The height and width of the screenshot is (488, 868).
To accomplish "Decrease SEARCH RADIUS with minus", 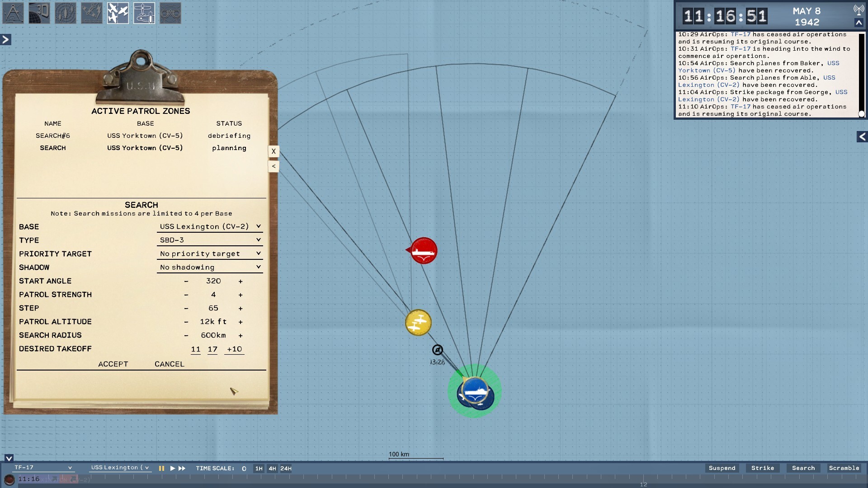I will [186, 335].
